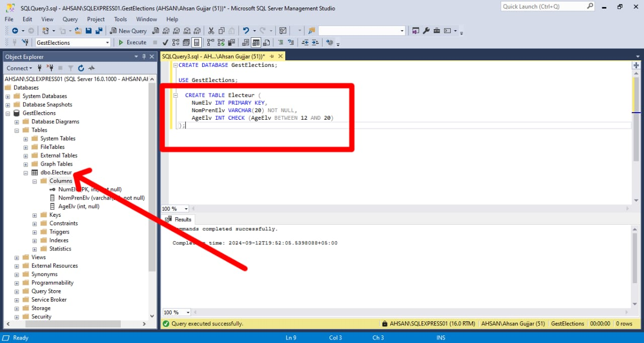
Task: Click the New Query button
Action: point(128,31)
